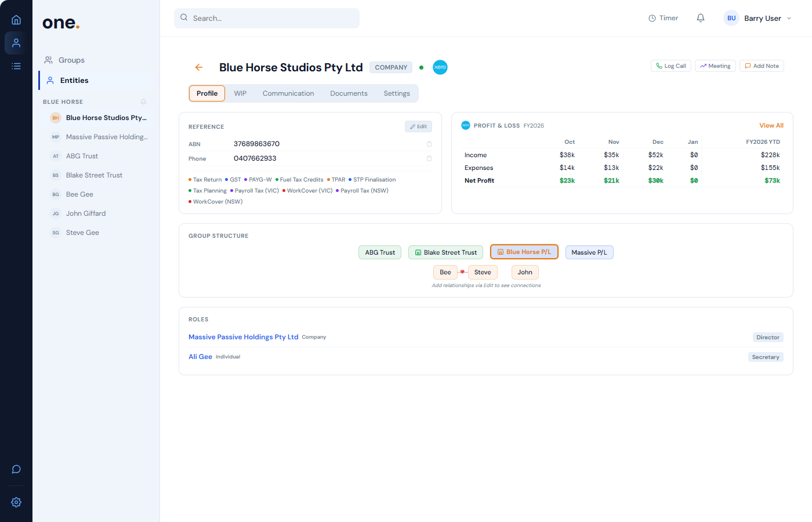Click the Tax Return service tag

tap(205, 180)
